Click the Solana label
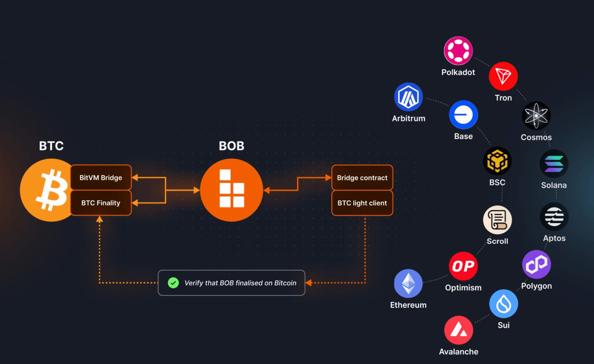 [554, 185]
